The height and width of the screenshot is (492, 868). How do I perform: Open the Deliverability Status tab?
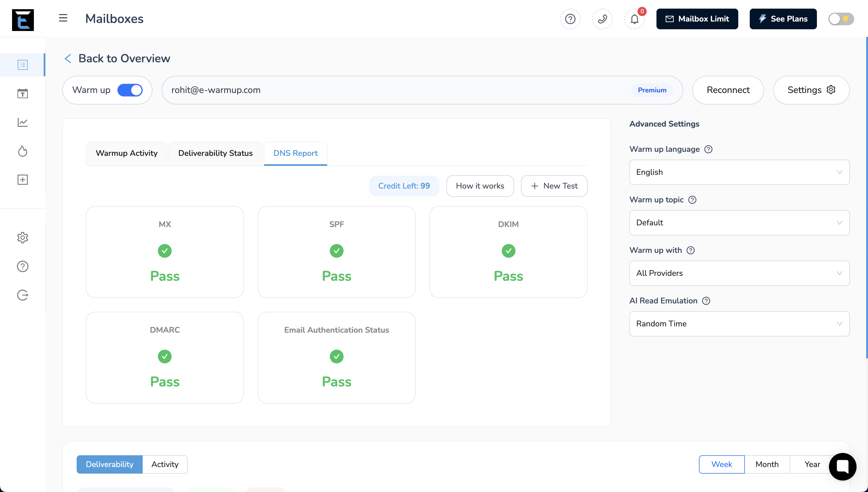pos(215,153)
